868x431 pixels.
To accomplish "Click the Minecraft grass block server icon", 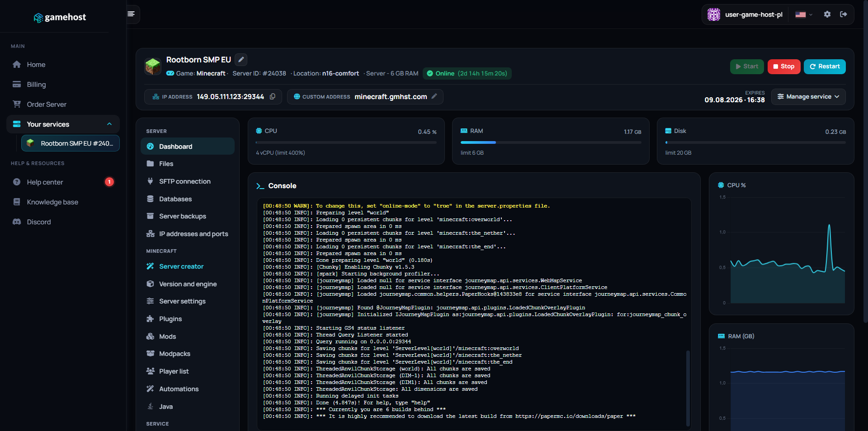I will (x=153, y=66).
